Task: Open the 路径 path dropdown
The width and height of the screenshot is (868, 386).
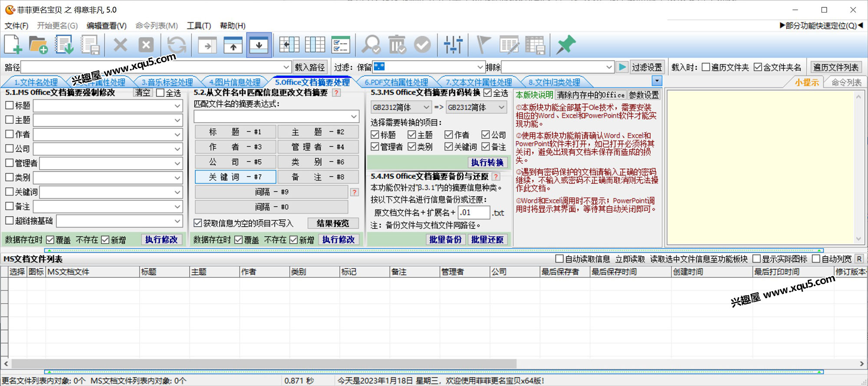Action: tap(286, 67)
